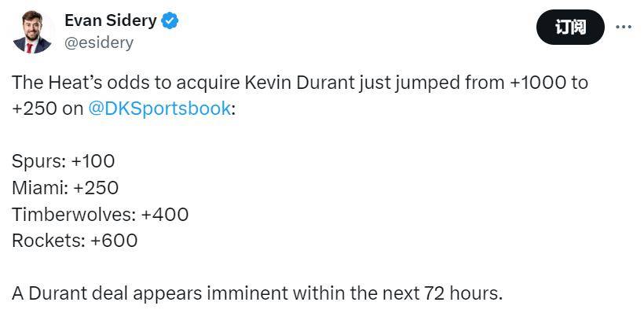Click the word Miami in the odds list

tap(38, 188)
